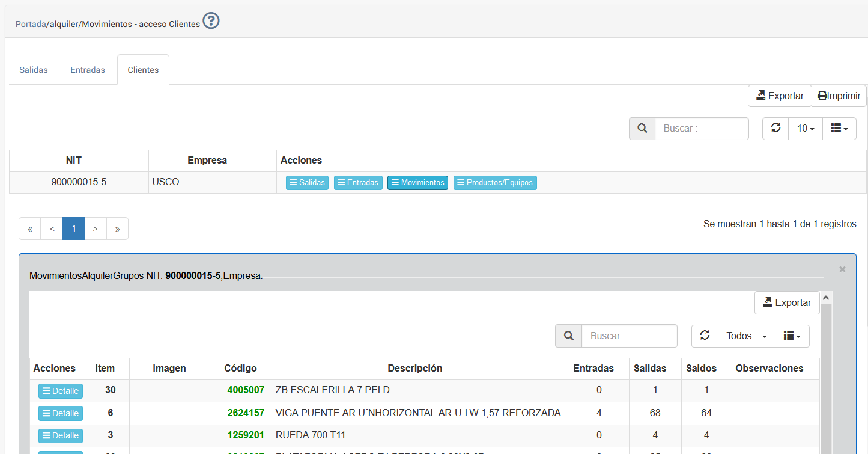Screen dimensions: 868x454
Task: Click the Portada breadcrumb link
Action: [x=31, y=25]
